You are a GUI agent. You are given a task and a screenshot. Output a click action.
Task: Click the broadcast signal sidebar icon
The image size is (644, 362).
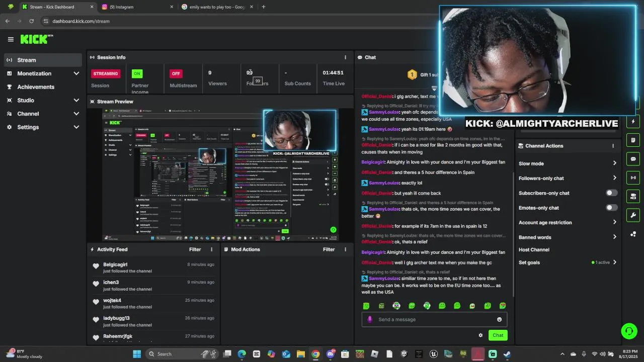(x=633, y=177)
